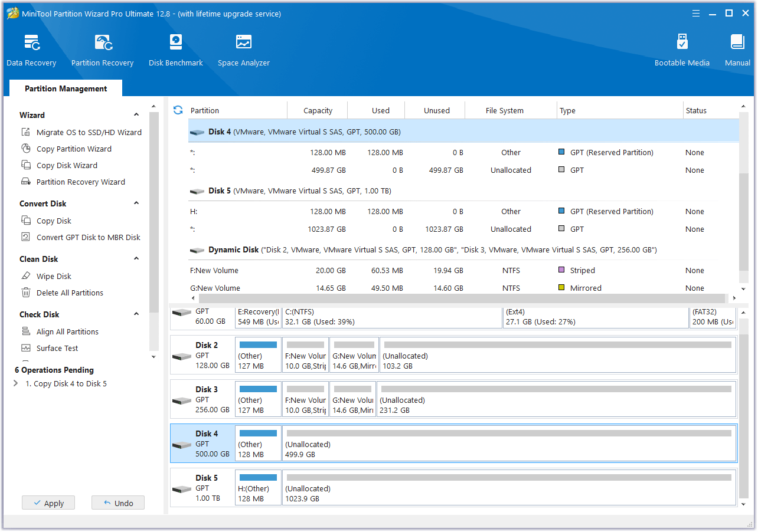The height and width of the screenshot is (532, 758).
Task: Click the Align All Partitions icon
Action: 26,331
